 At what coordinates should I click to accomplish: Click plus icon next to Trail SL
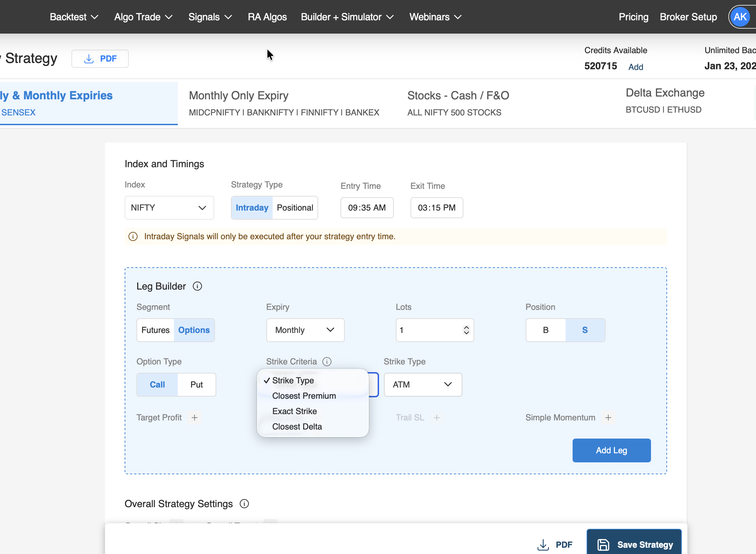click(x=436, y=417)
